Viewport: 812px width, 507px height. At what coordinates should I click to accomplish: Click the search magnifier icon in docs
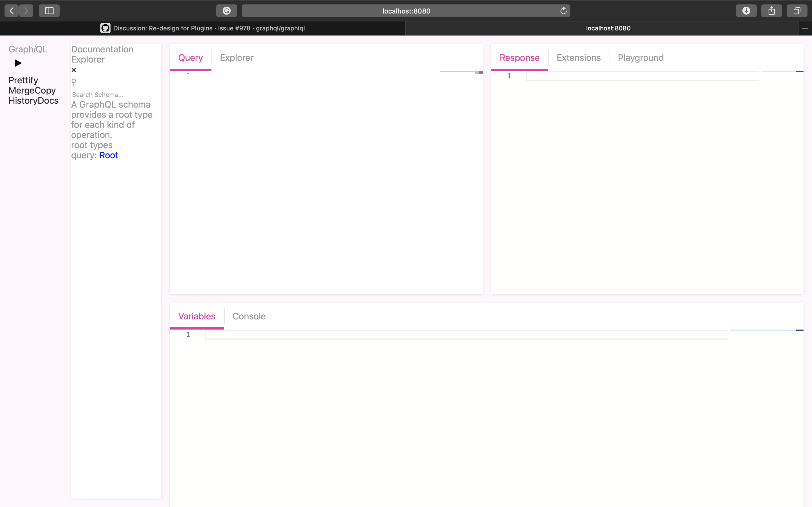74,82
